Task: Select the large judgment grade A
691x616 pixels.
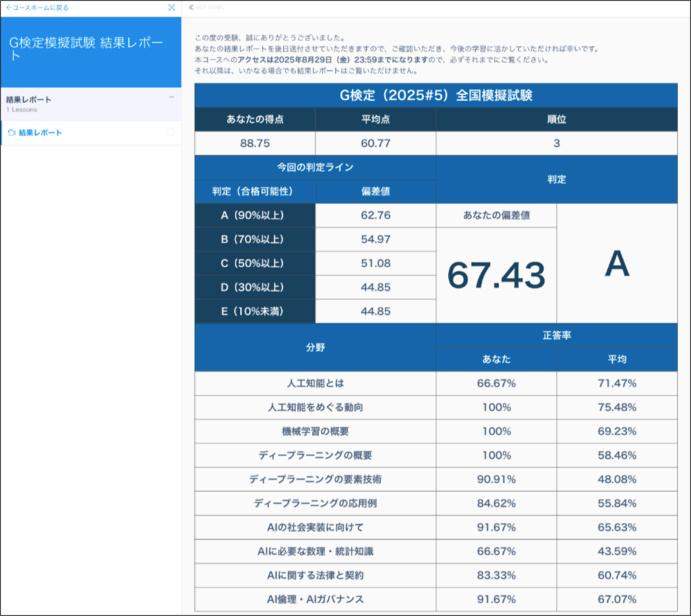Action: click(617, 264)
